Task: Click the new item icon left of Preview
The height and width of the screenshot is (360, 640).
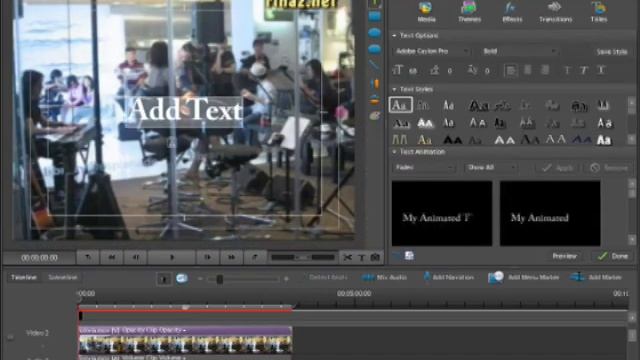Action: point(409,256)
